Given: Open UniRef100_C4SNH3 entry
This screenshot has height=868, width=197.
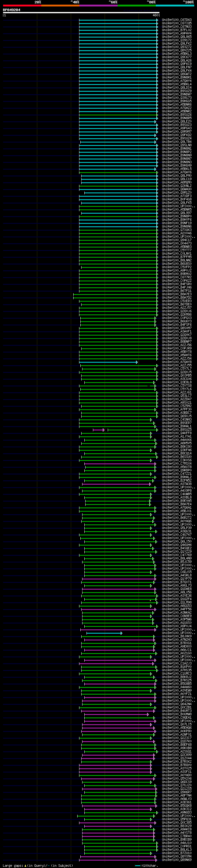Looking at the screenshot, I should (177, 420).
